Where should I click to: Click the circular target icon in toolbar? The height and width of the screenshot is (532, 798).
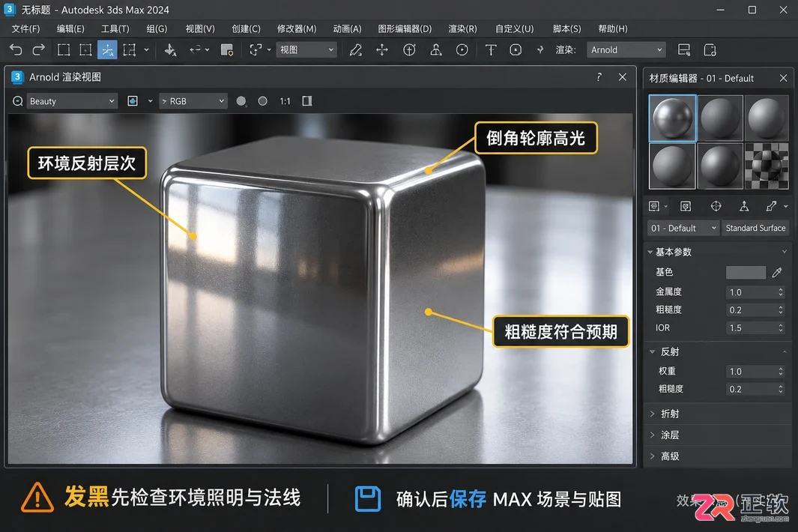462,50
